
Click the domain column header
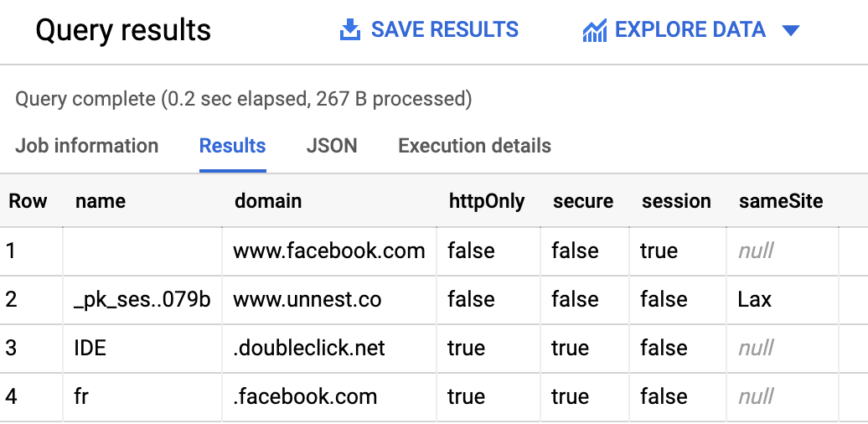pyautogui.click(x=268, y=200)
